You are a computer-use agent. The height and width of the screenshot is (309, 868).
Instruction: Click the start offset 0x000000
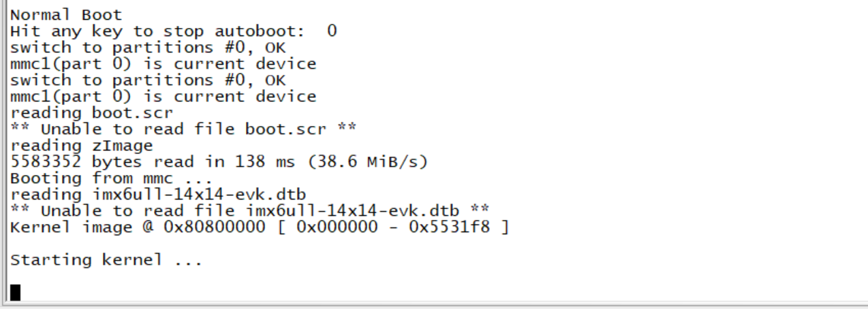(336, 227)
